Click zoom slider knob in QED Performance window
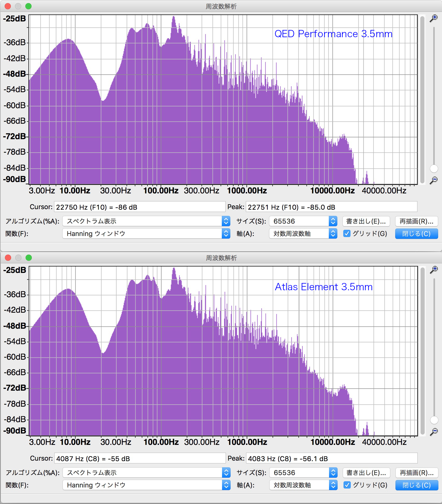This screenshot has height=504, width=442. (x=434, y=169)
